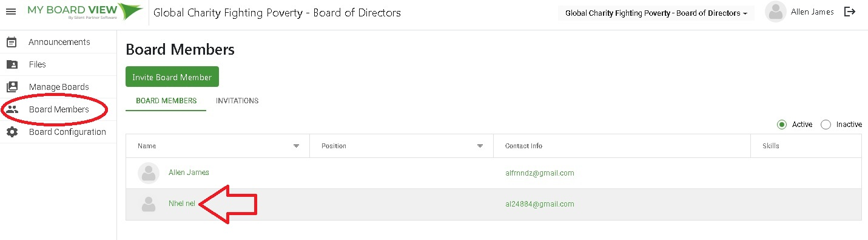The width and height of the screenshot is (868, 240).
Task: Click the top-bar user avatar icon
Action: 776,12
